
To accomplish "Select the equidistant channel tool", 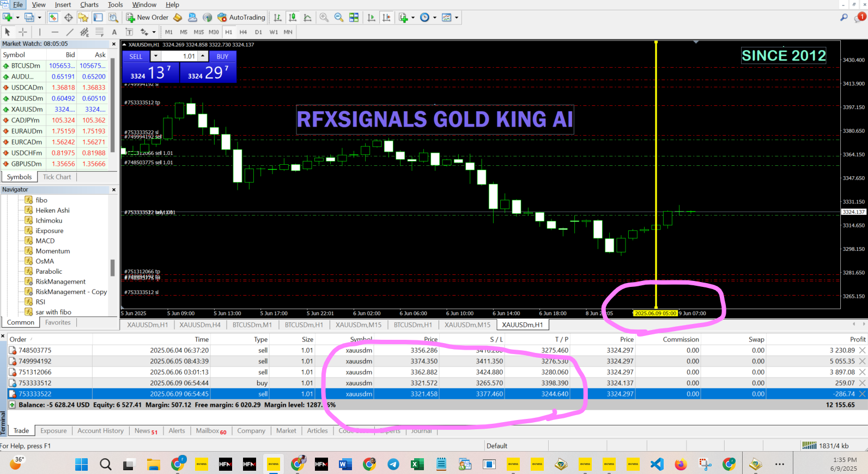I will pyautogui.click(x=84, y=32).
